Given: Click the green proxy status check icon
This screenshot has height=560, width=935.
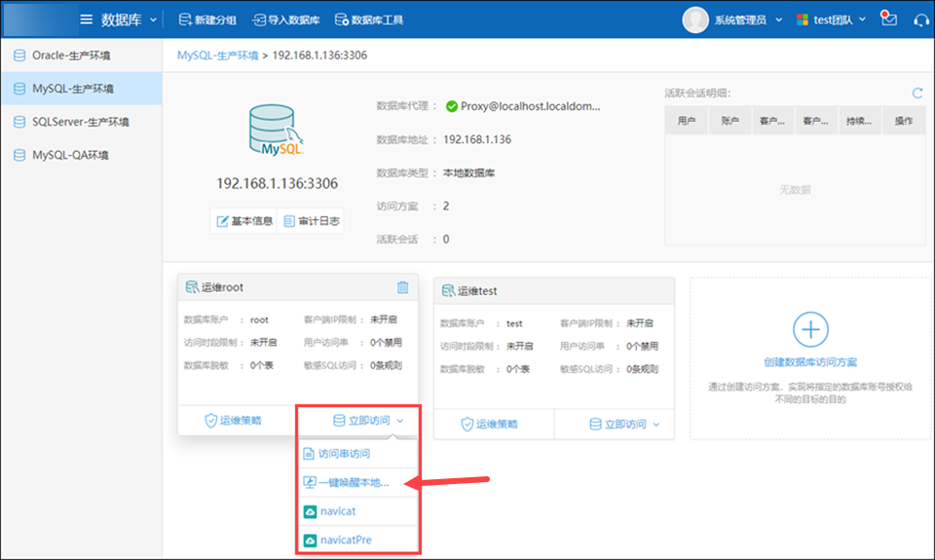Looking at the screenshot, I should coord(451,106).
